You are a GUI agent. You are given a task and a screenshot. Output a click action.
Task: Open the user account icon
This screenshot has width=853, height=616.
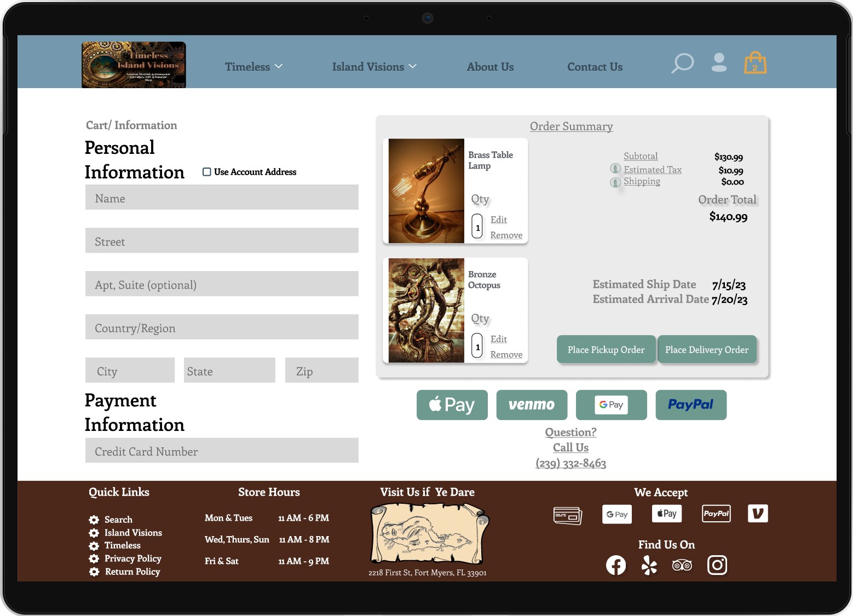[719, 62]
